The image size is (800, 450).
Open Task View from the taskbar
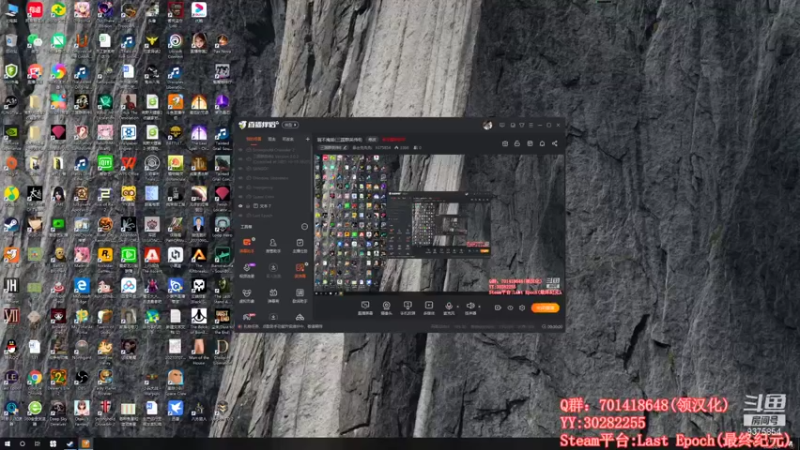tap(37, 444)
